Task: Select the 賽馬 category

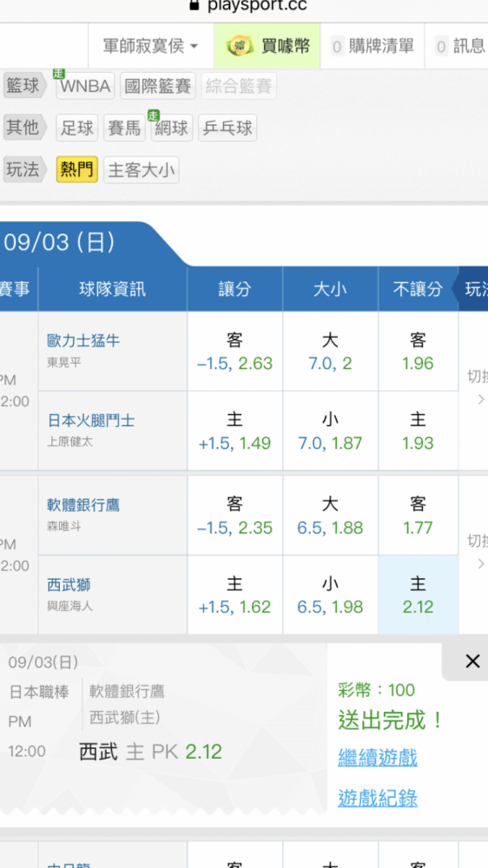Action: point(125,128)
